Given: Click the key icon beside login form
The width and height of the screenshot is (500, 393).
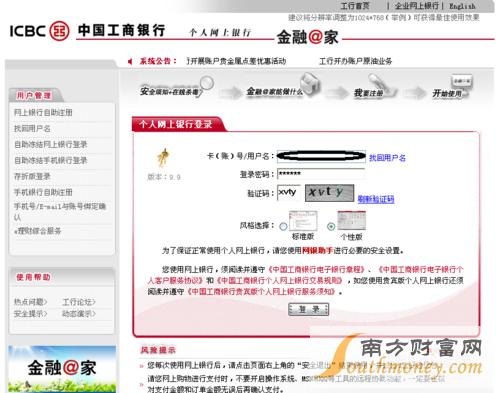Looking at the screenshot, I should [x=163, y=157].
